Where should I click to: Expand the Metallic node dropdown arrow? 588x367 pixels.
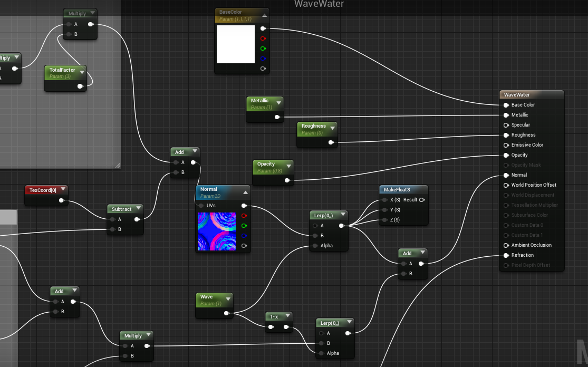[279, 101]
